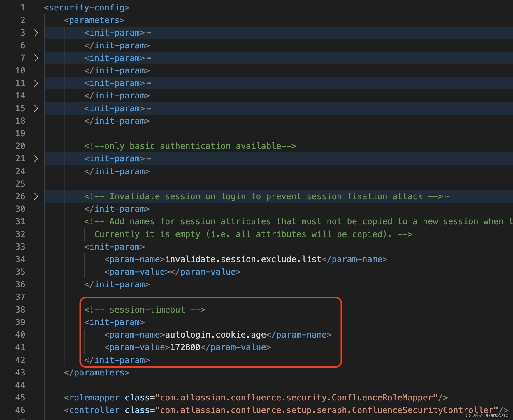Image resolution: width=513 pixels, height=420 pixels.
Task: Click the 'only basic authentication available' comment
Action: point(190,146)
